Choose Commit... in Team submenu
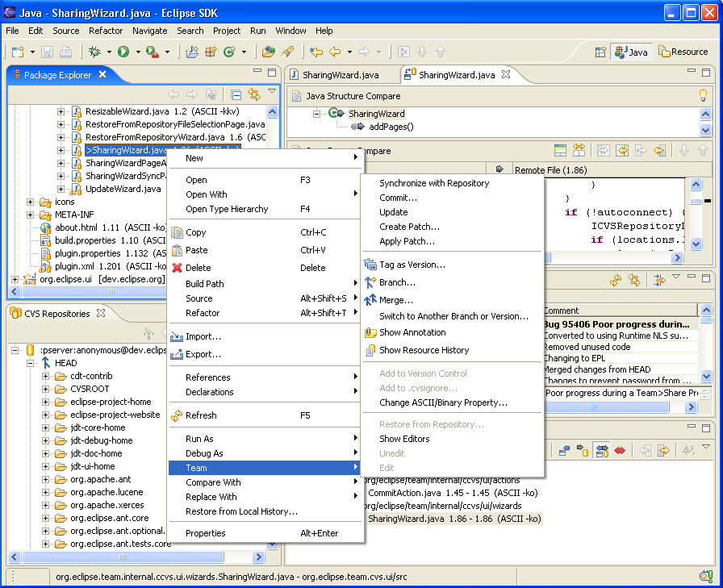The width and height of the screenshot is (723, 588). [x=398, y=198]
